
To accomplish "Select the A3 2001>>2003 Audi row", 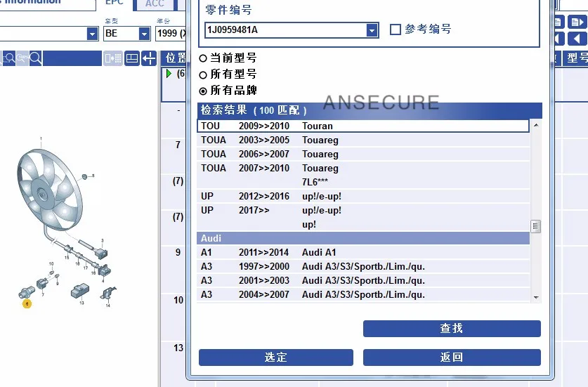I will pos(363,280).
